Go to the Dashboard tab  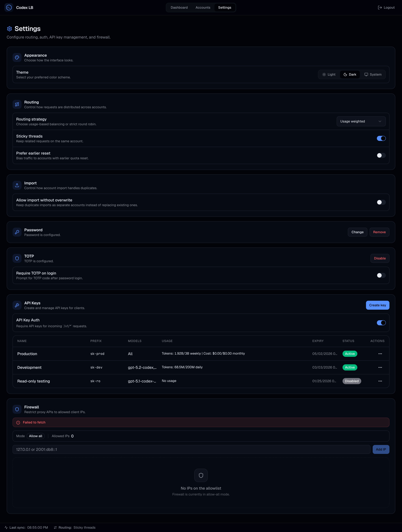click(179, 7)
